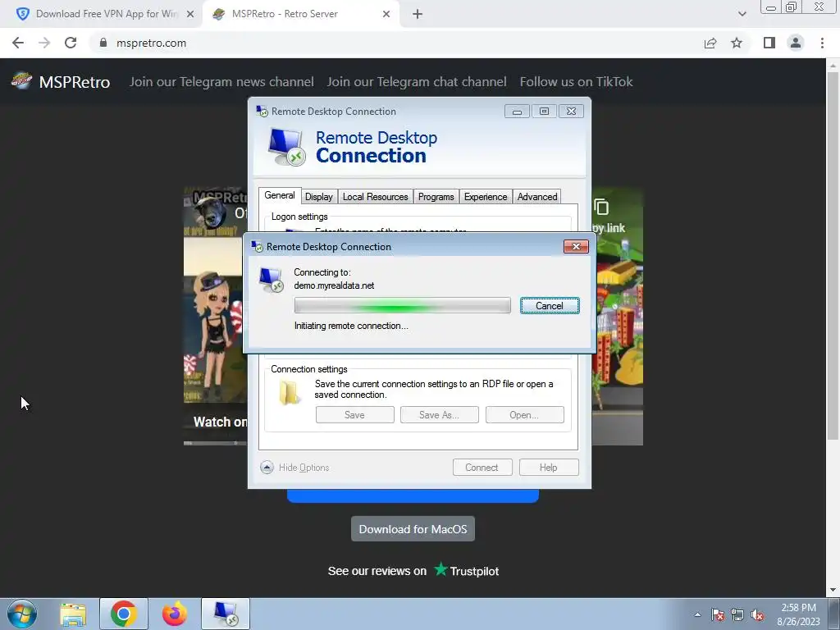Open Chrome three-dot menu

pos(822,43)
